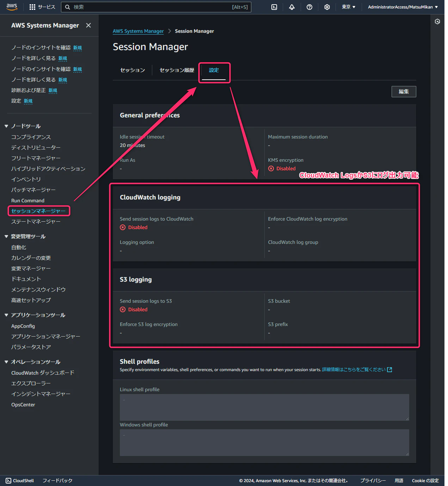Click the 20 minutes idle timeout value
Image resolution: width=448 pixels, height=486 pixels.
[x=133, y=145]
